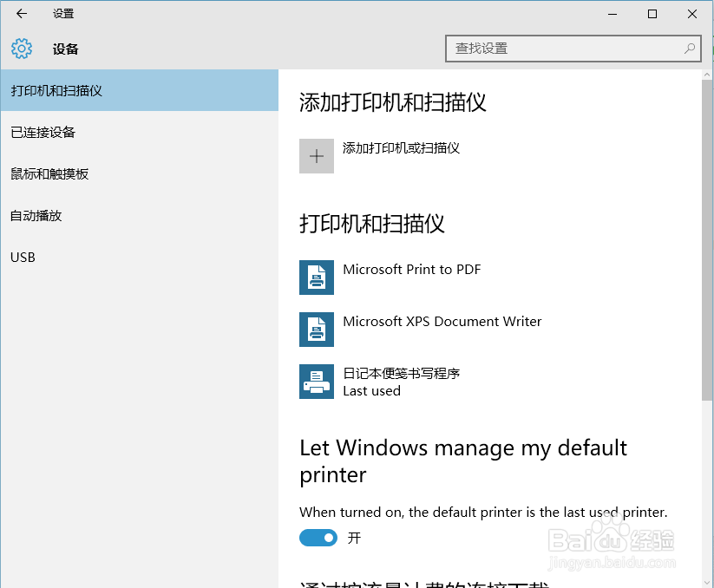The image size is (714, 588).
Task: Switch to the 已连接设备 section
Action: (39, 132)
